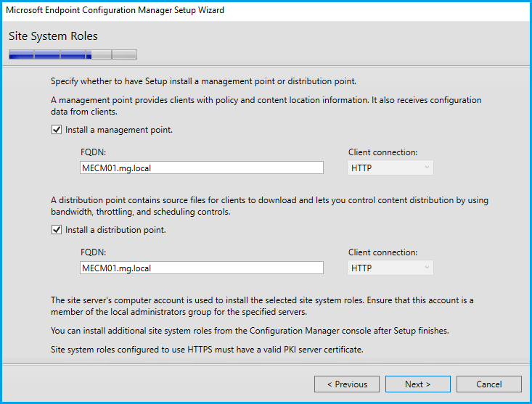Click the management point FQDN text field
Image resolution: width=532 pixels, height=404 pixels.
point(201,168)
